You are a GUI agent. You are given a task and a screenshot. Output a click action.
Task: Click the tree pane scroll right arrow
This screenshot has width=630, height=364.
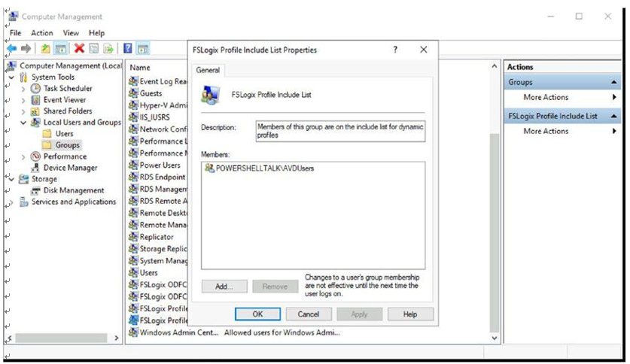point(117,338)
